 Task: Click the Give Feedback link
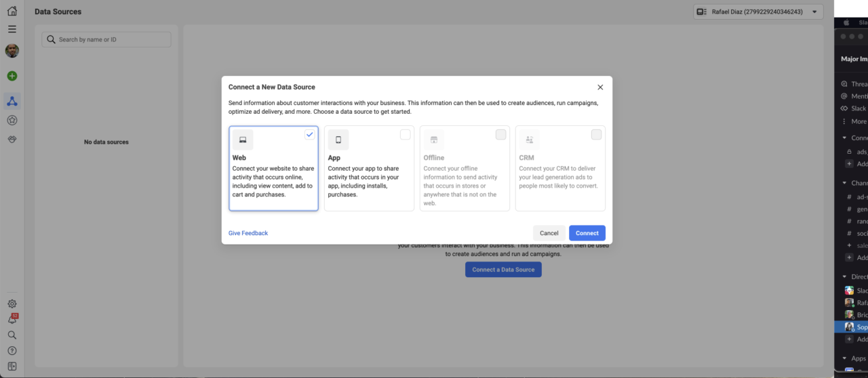click(x=248, y=233)
